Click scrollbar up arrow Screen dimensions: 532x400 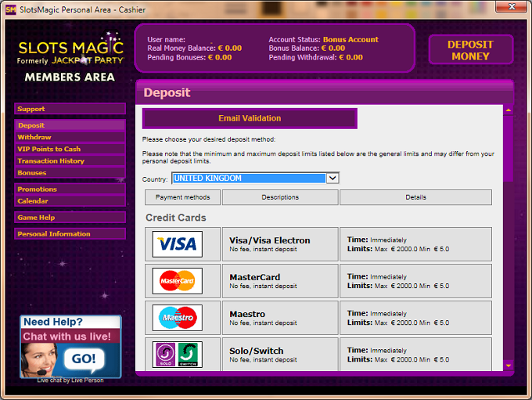pos(509,110)
